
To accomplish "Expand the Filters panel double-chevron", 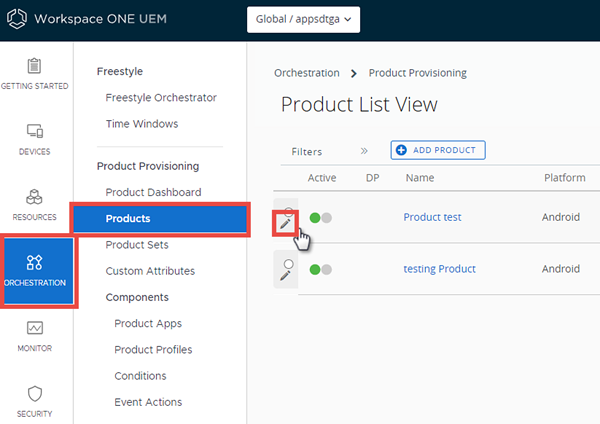I will pos(364,151).
